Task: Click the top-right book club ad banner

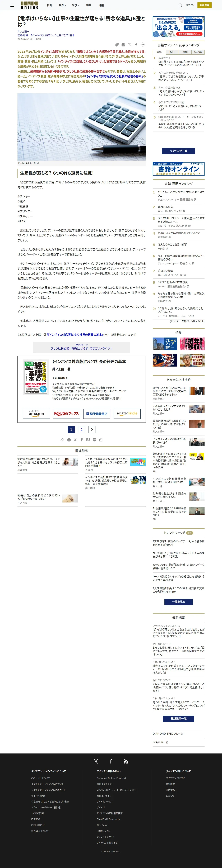Action: (178, 27)
